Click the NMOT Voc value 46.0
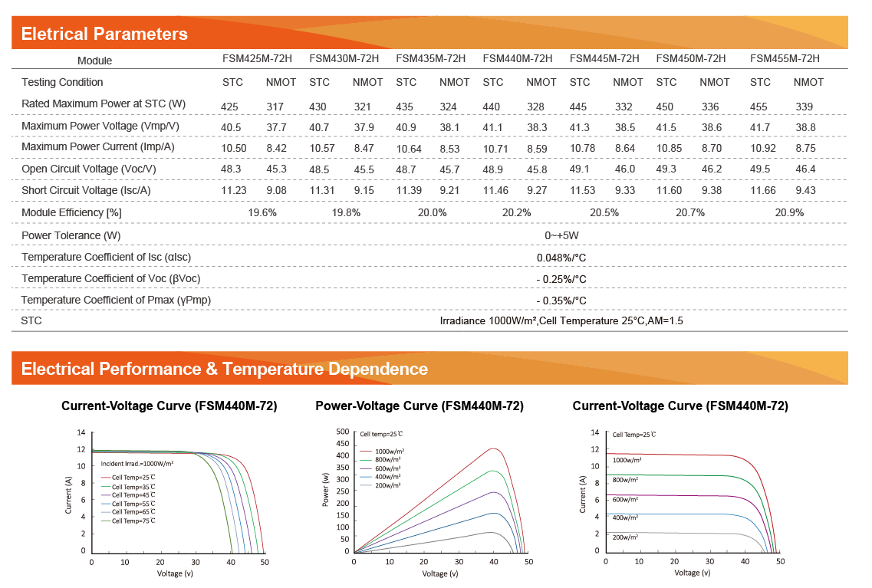The height and width of the screenshot is (588, 872). point(624,169)
